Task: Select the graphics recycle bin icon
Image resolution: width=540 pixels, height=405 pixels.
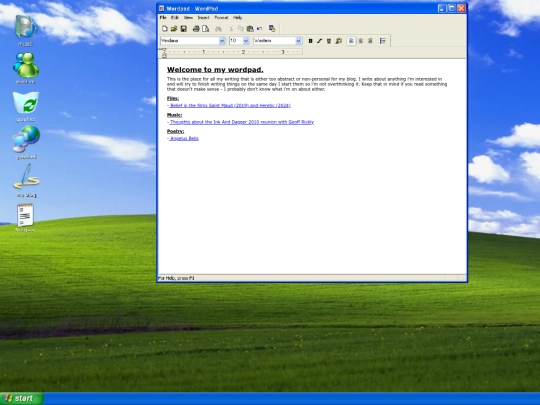Action: tap(26, 106)
